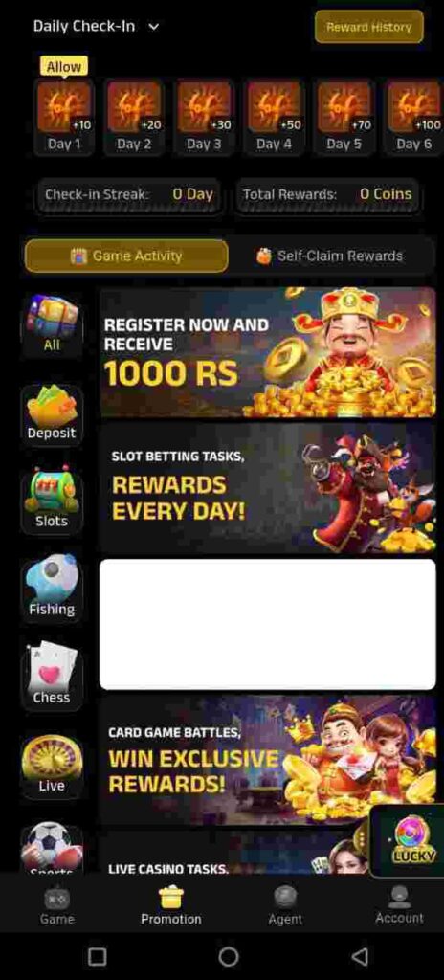Select the Live roulette category
This screenshot has width=444, height=980.
pos(52,767)
